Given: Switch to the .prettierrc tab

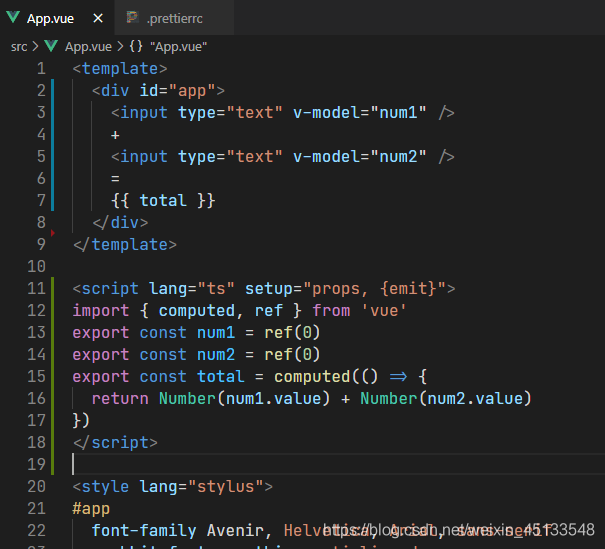Looking at the screenshot, I should (177, 18).
